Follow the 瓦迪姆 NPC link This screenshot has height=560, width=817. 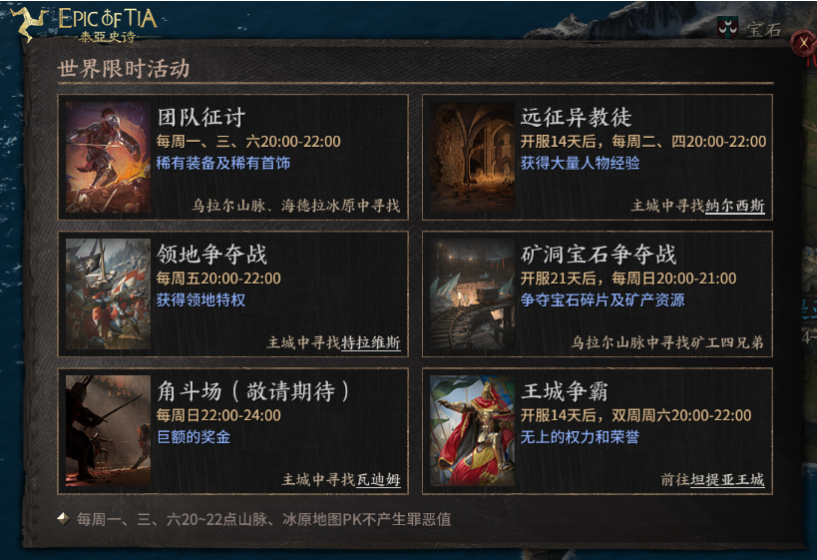[378, 479]
